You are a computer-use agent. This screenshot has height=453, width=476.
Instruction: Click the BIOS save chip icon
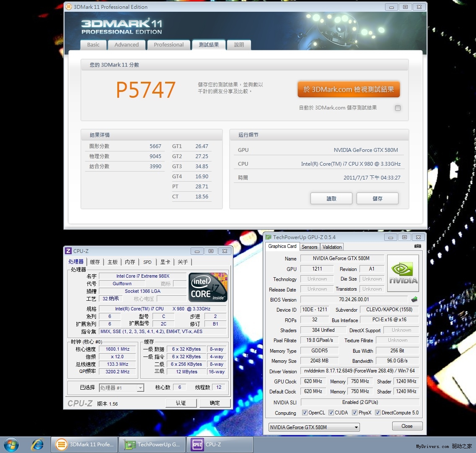click(414, 299)
